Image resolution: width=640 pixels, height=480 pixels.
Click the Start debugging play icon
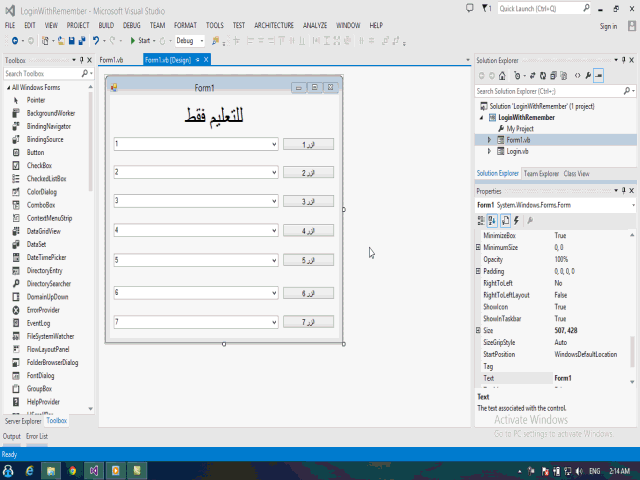[132, 41]
